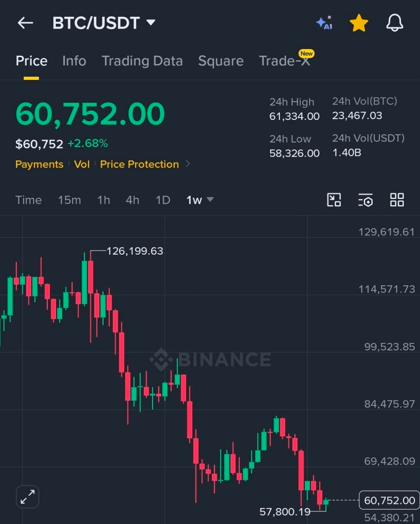This screenshot has width=420, height=524.
Task: Go back using the arrow icon
Action: pos(25,23)
